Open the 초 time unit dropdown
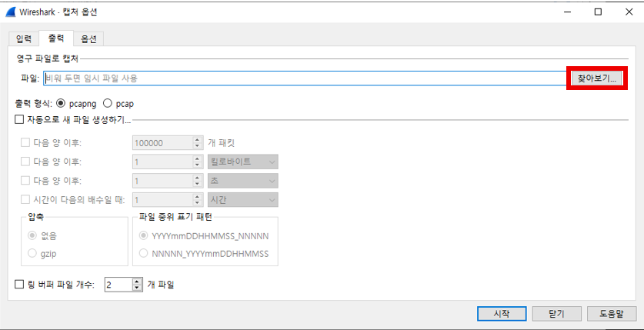 tap(242, 181)
